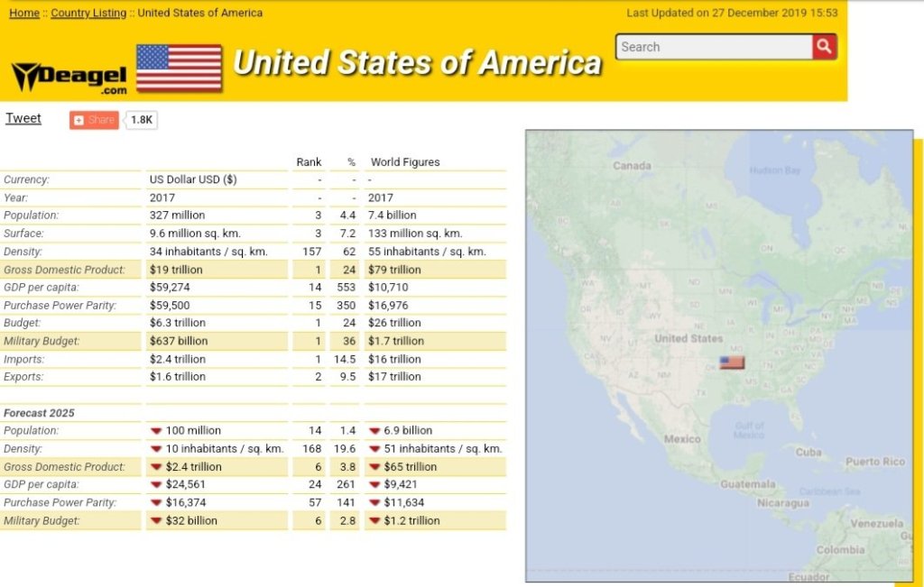Click the United States flag image in header
Screen dimensions: 924x587
point(179,68)
